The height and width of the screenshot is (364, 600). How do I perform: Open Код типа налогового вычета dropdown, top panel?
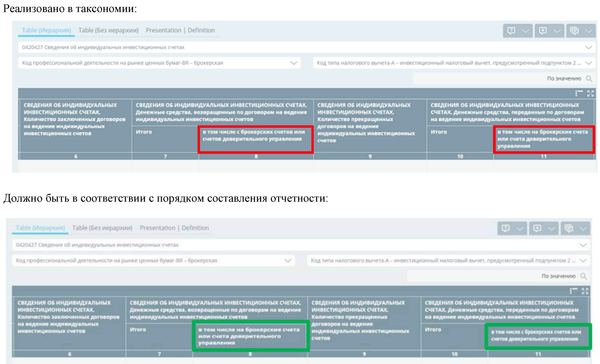pyautogui.click(x=454, y=63)
